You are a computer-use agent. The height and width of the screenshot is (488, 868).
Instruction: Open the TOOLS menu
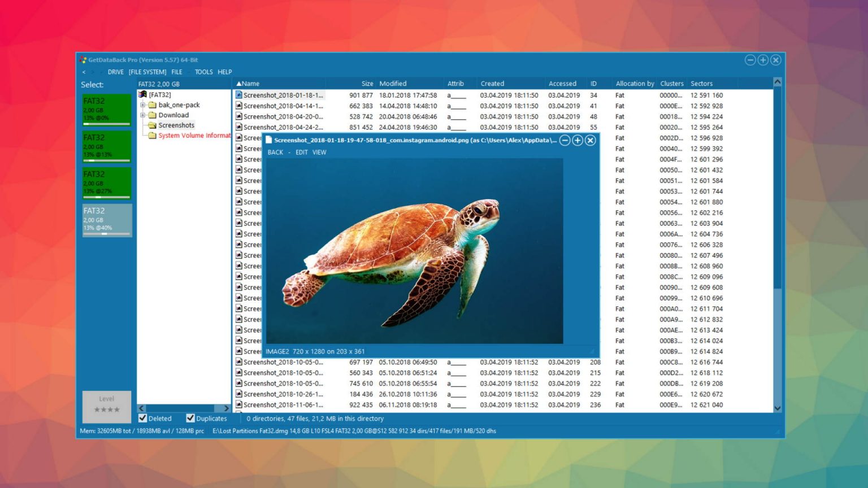coord(203,72)
